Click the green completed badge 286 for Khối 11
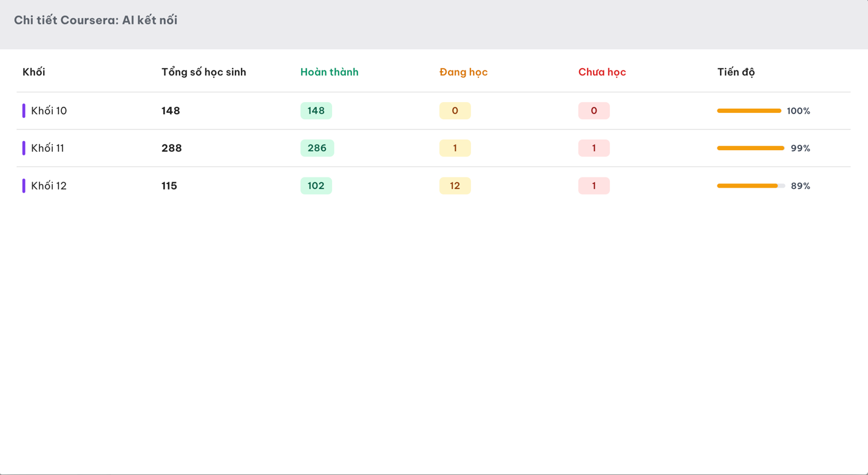Screen dimensions: 868x475 (317, 148)
